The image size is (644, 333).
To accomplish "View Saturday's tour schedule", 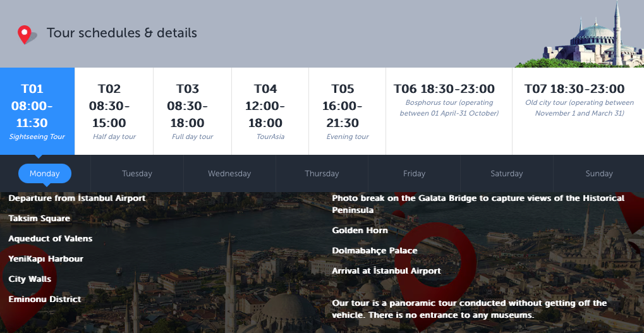I will pyautogui.click(x=506, y=173).
